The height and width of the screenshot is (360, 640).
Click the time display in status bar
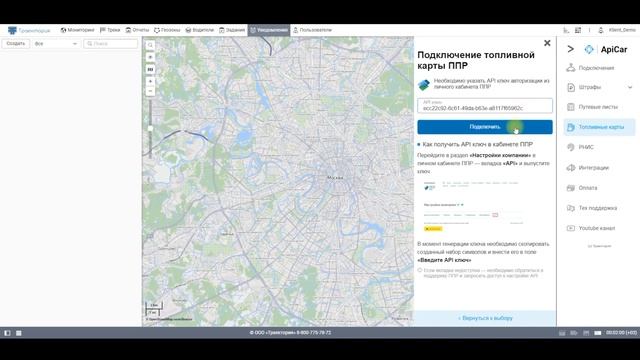tap(621, 333)
